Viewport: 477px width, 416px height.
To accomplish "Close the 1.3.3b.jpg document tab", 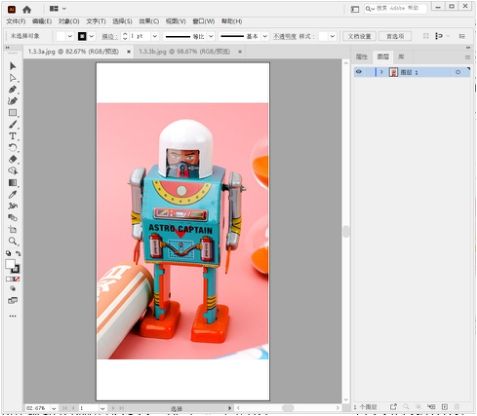I will (x=240, y=52).
